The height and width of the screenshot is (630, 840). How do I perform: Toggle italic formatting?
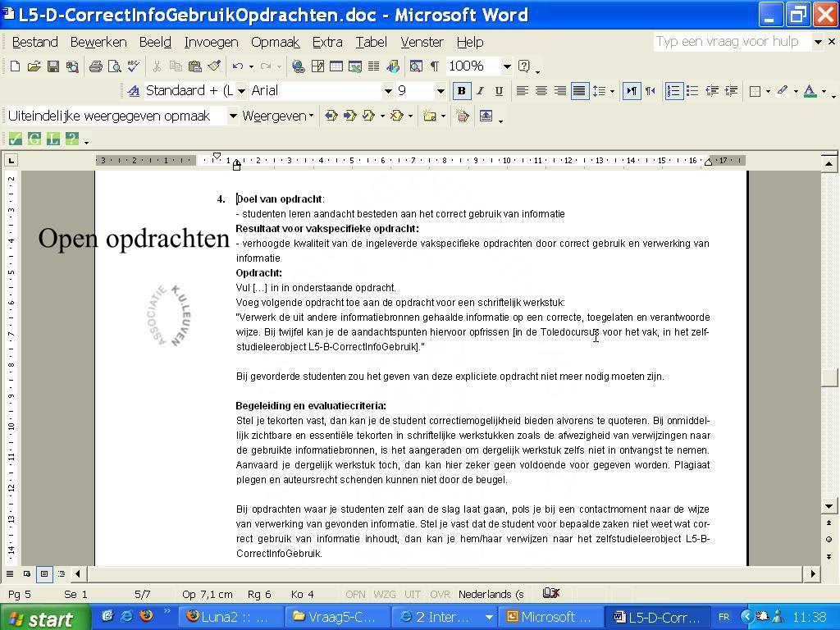point(480,91)
